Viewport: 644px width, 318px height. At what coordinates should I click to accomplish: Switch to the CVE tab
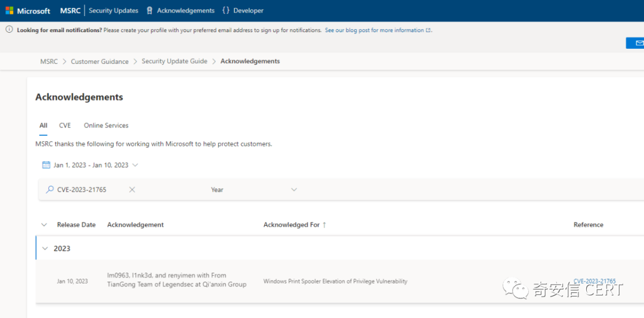tap(65, 126)
